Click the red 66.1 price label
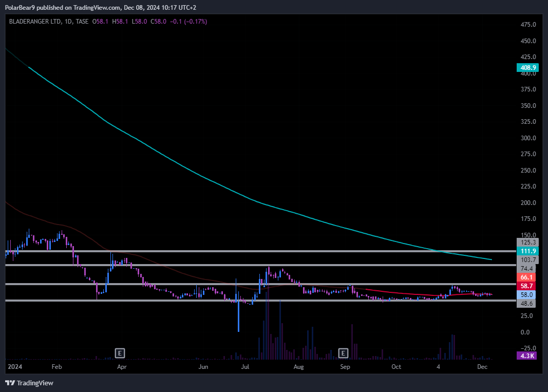The height and width of the screenshot is (392, 548). (526, 277)
